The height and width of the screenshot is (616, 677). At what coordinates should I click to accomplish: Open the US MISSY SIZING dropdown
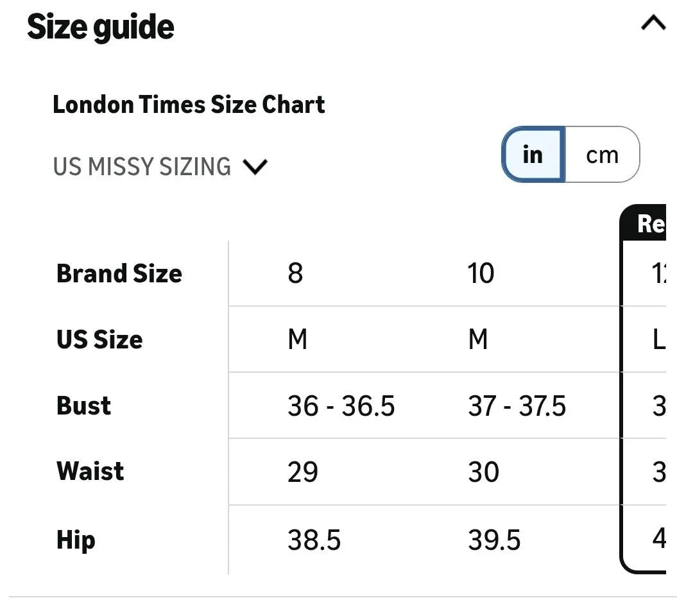click(160, 167)
